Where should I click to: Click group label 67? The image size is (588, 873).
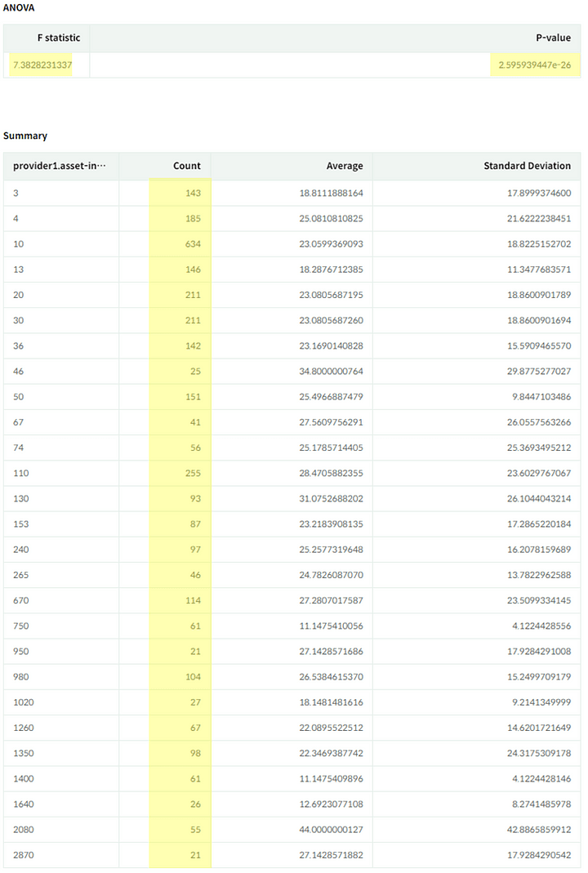pos(18,422)
